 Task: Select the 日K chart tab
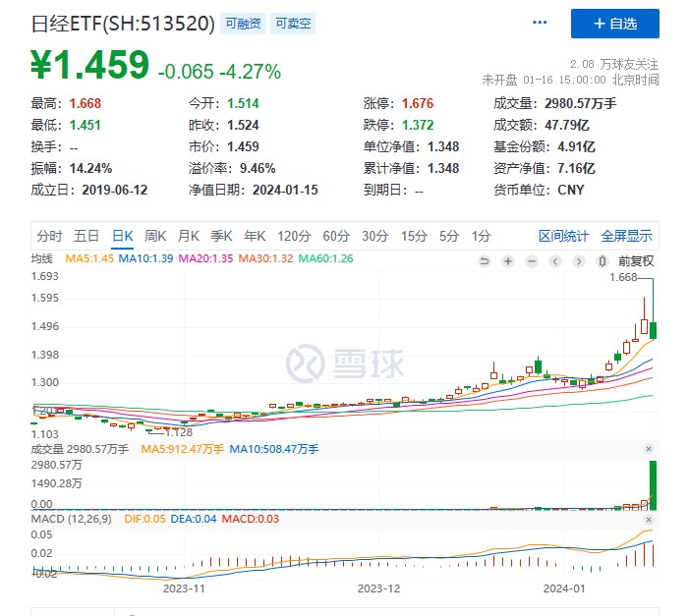tap(123, 236)
